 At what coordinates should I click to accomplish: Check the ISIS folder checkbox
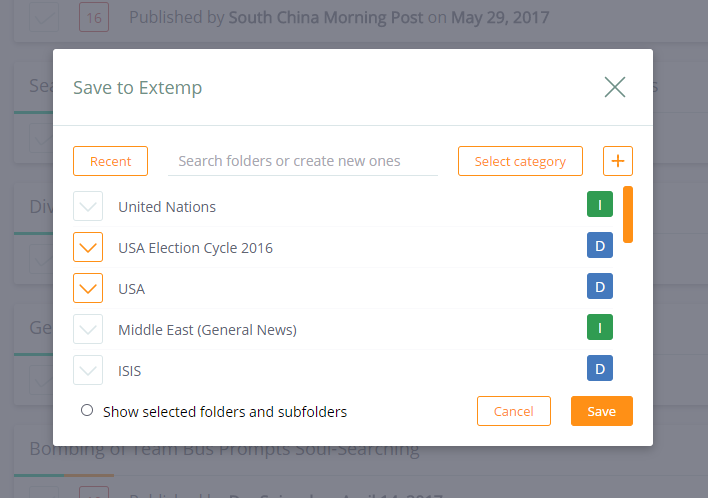coord(88,370)
